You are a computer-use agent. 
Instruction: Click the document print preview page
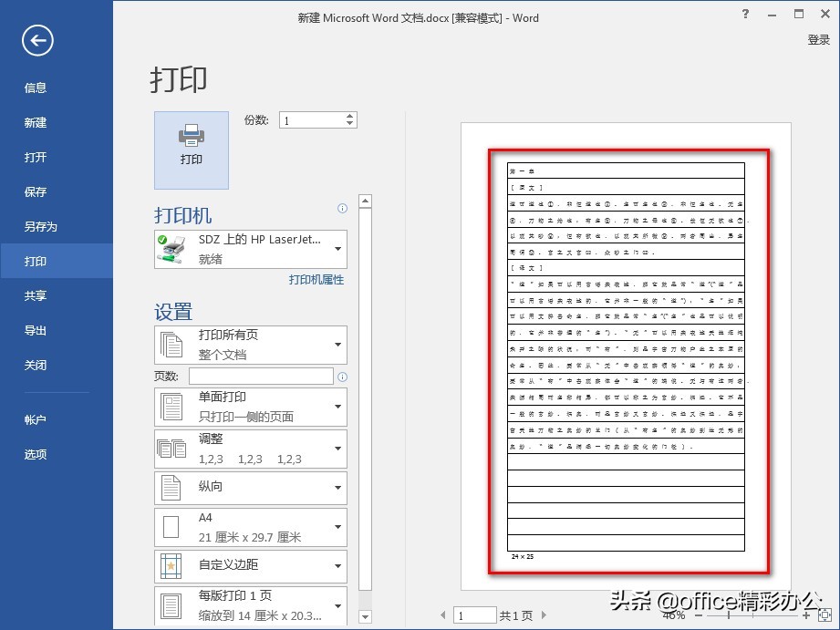(627, 356)
